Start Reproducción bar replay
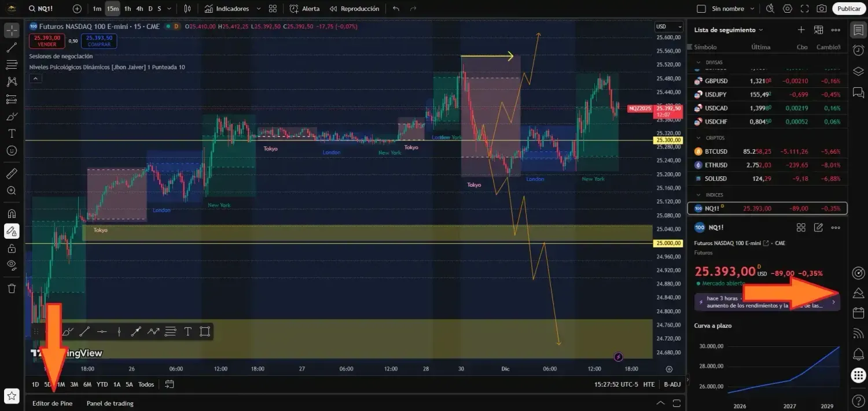Image resolution: width=868 pixels, height=411 pixels. (x=354, y=9)
